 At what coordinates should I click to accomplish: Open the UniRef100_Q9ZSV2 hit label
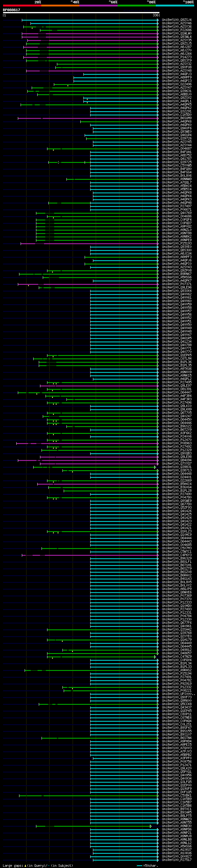pos(177,98)
